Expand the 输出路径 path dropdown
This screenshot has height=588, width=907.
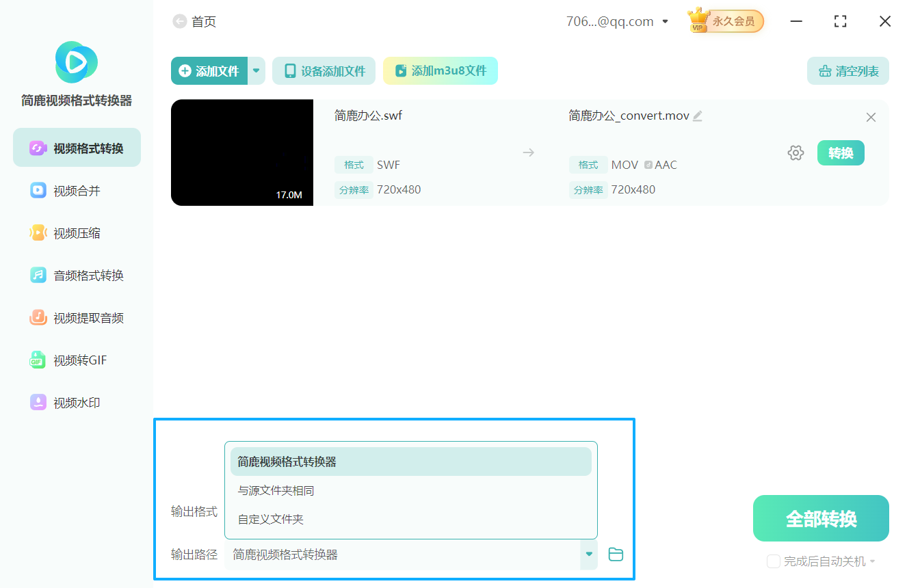coord(588,554)
